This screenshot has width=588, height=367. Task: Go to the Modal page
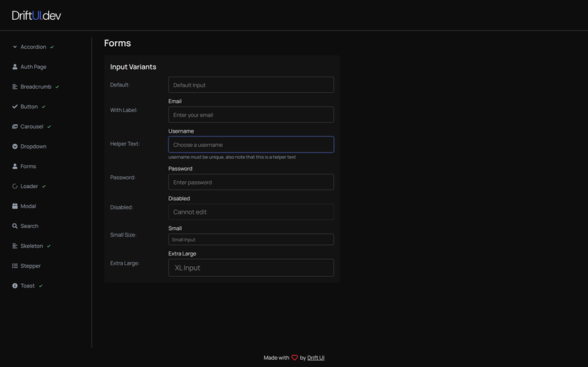coord(28,206)
